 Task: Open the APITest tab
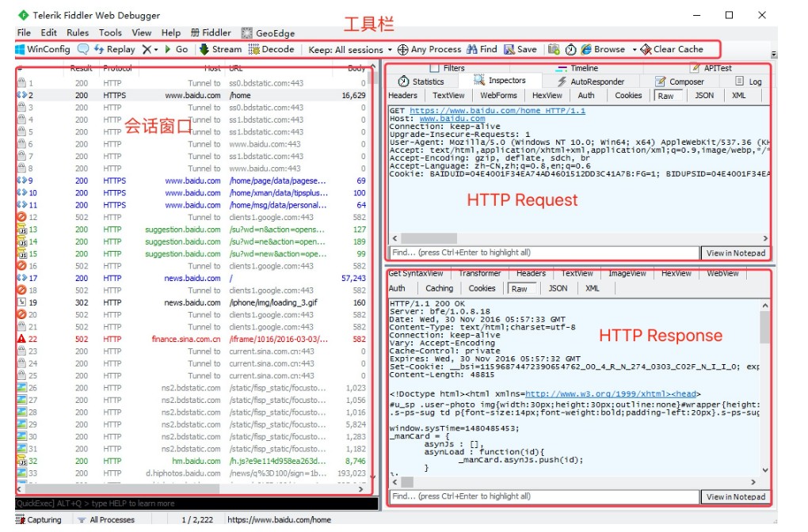711,68
